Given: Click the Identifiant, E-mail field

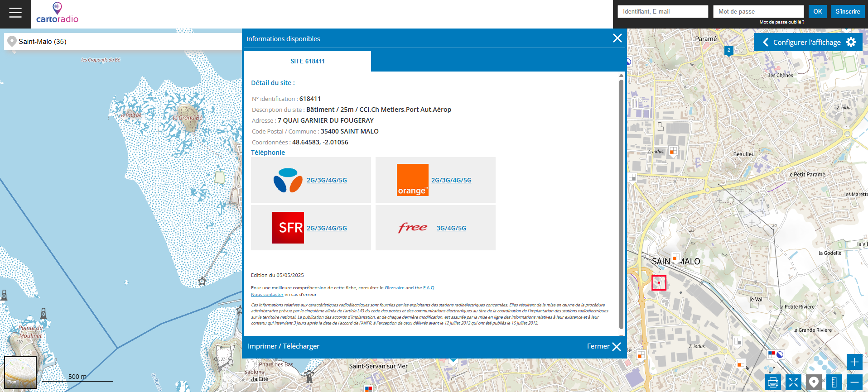Looking at the screenshot, I should tap(663, 11).
